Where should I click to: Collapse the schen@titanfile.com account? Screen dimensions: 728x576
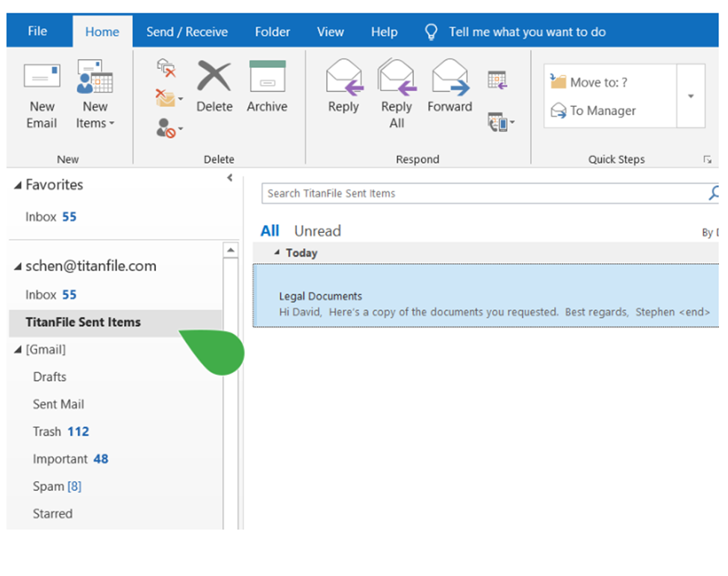(18, 267)
